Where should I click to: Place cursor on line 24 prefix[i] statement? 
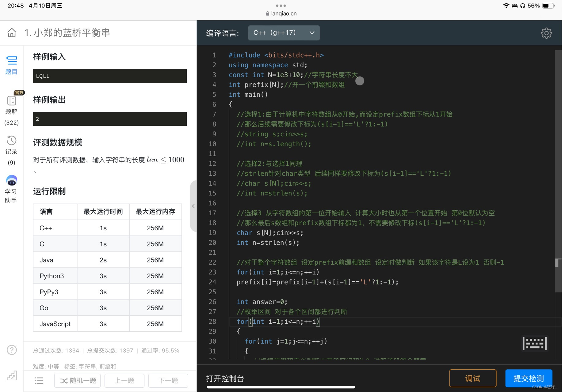[318, 282]
